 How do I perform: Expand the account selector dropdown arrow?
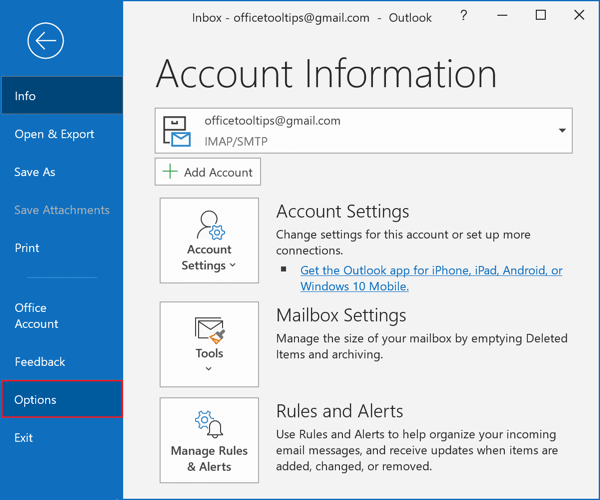pyautogui.click(x=562, y=131)
